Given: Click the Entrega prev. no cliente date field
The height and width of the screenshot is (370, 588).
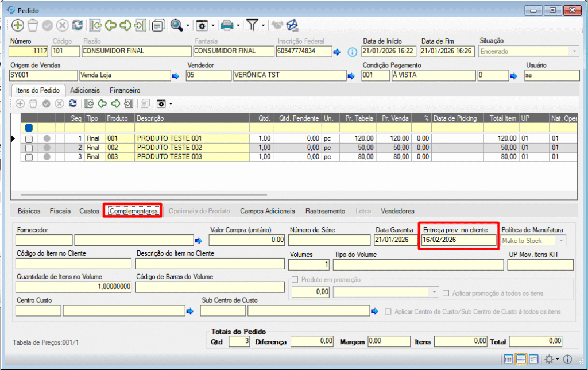Looking at the screenshot, I should click(458, 240).
